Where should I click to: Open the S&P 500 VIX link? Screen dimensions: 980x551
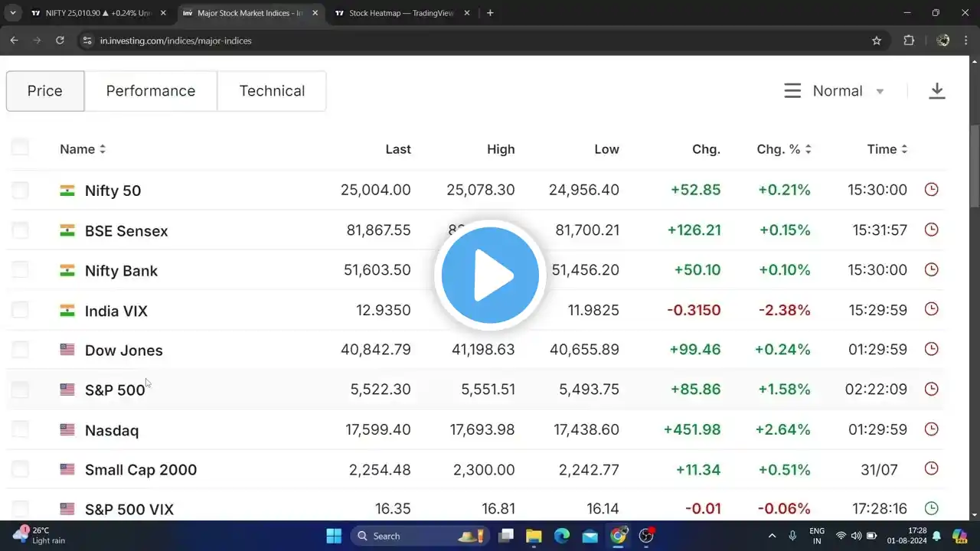coord(129,510)
